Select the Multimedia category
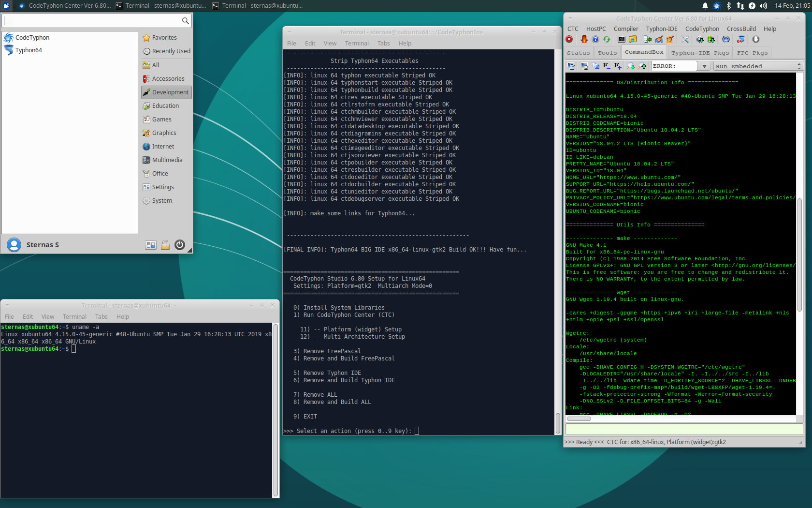Image resolution: width=812 pixels, height=508 pixels. click(166, 160)
